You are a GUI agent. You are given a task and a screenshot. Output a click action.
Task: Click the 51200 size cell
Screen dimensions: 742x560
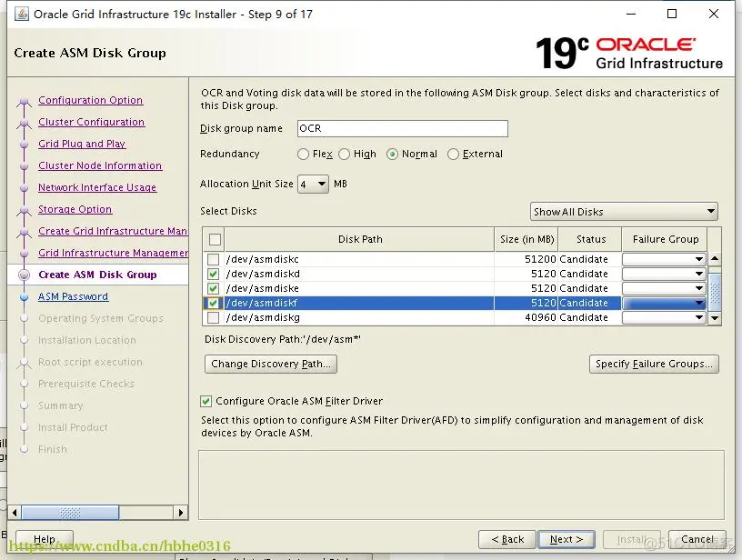pos(526,259)
